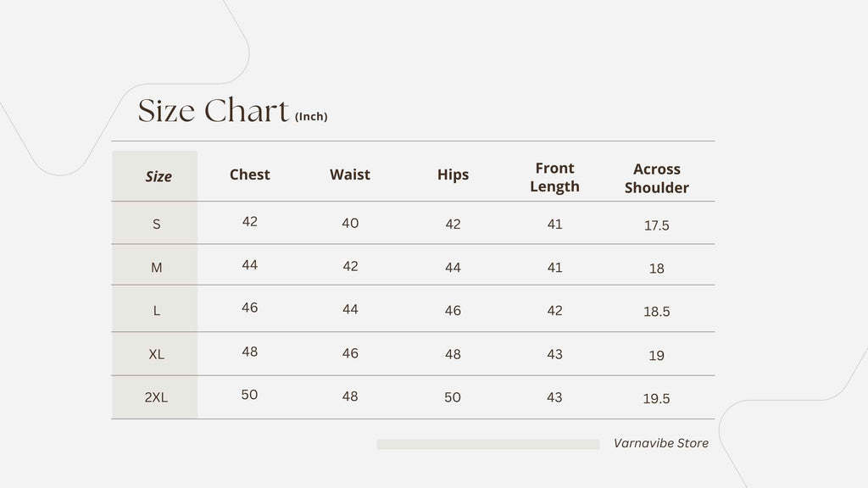Click the Chest column header
868x488 pixels.
[x=250, y=175]
